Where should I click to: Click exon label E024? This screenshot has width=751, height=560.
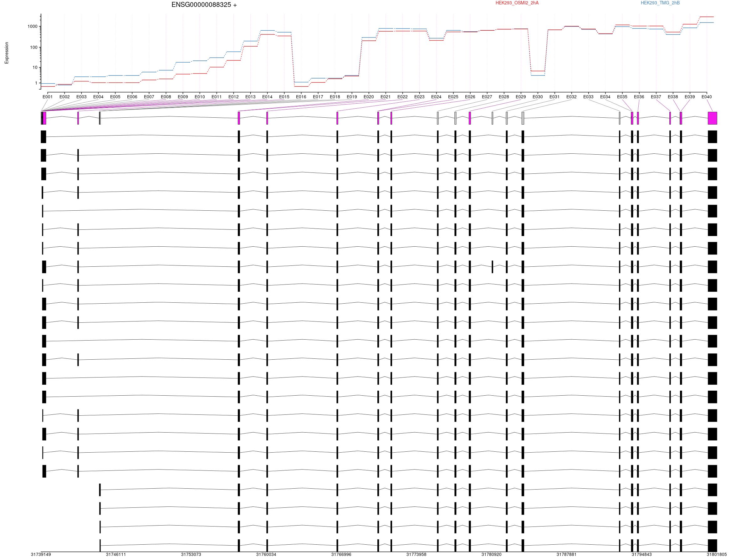[x=436, y=97]
